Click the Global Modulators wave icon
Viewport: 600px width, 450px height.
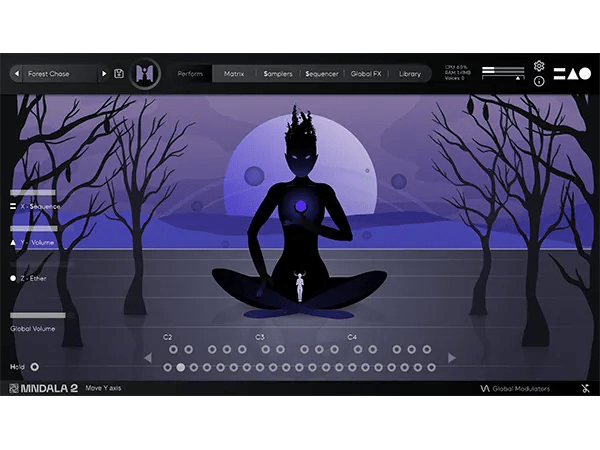coord(485,388)
